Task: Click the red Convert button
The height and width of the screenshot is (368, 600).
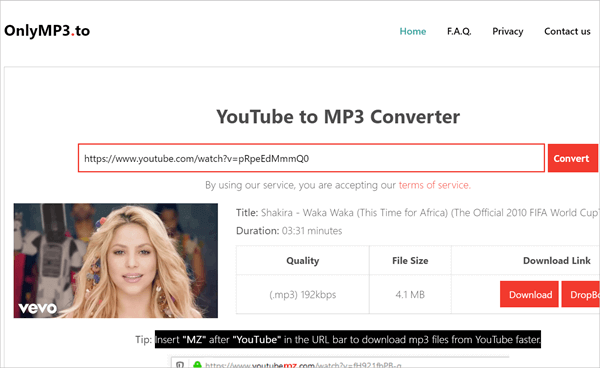Action: coord(572,158)
